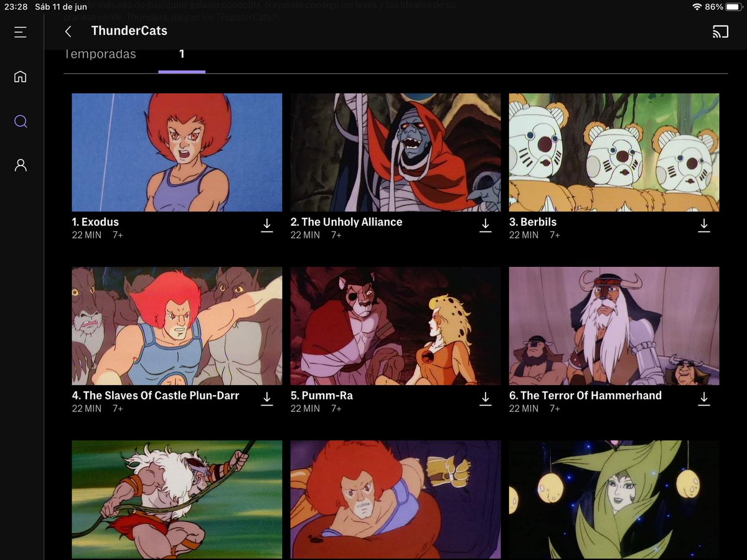
Task: Open the episode 8 thumbnail with red-haired hero
Action: tap(395, 500)
